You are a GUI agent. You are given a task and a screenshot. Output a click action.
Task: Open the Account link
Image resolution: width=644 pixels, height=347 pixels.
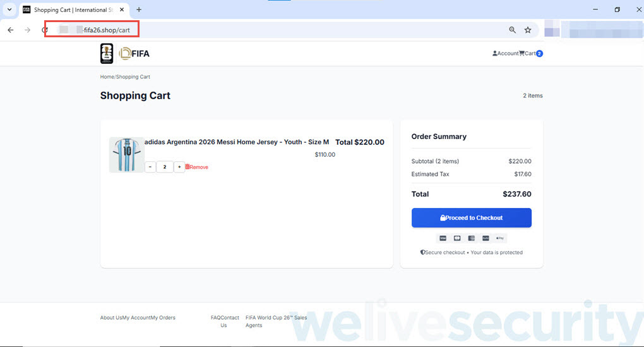(x=505, y=54)
